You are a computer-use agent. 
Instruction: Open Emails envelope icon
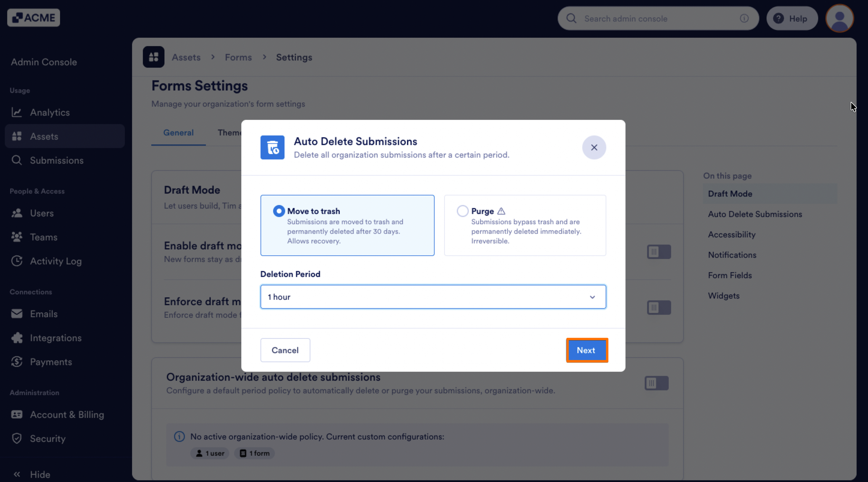[x=17, y=314]
